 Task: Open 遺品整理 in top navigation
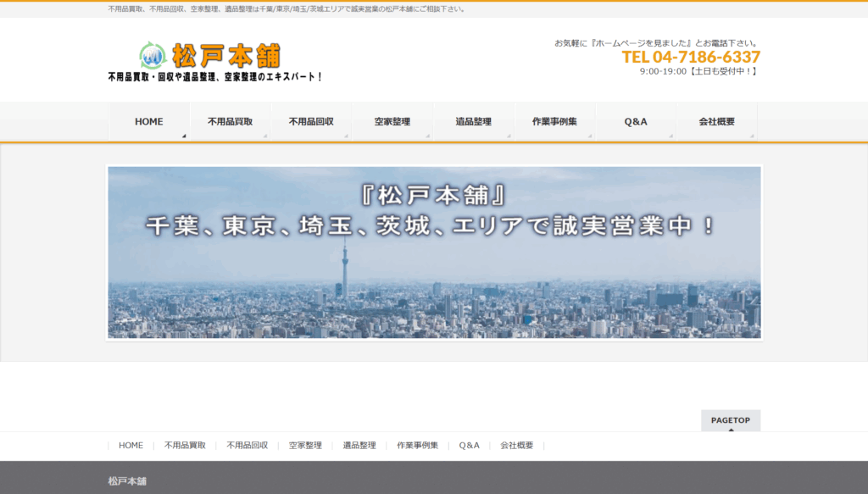coord(473,122)
